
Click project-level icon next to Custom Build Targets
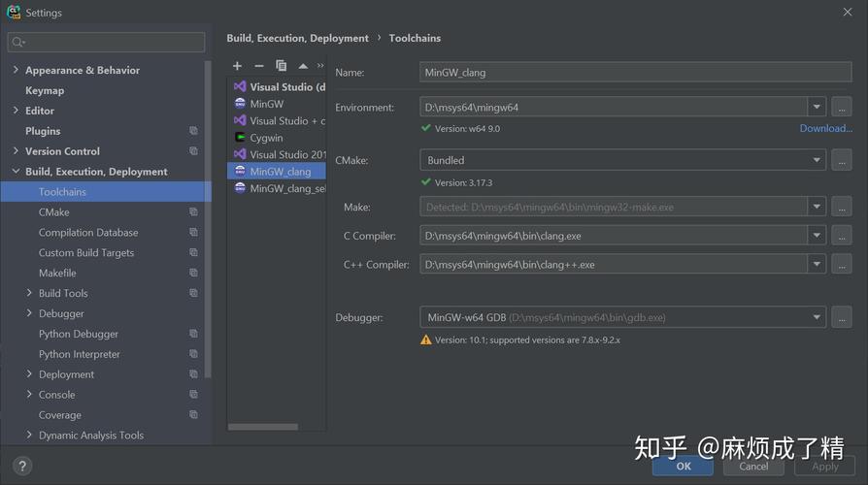tap(193, 253)
